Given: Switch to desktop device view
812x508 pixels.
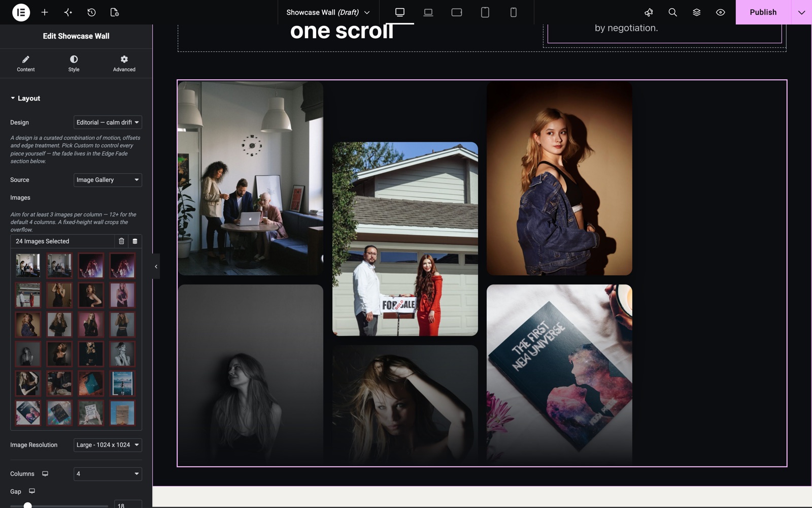Looking at the screenshot, I should [400, 12].
